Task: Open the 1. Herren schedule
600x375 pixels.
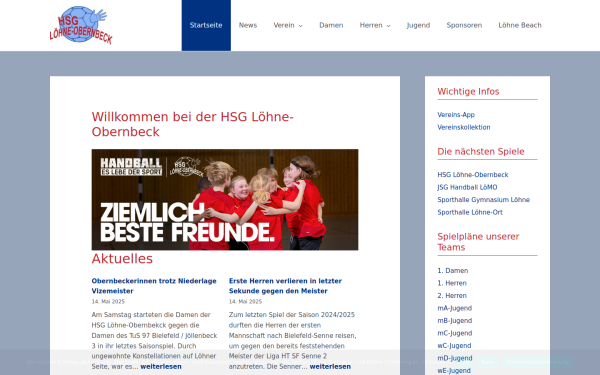Action: pyautogui.click(x=452, y=283)
